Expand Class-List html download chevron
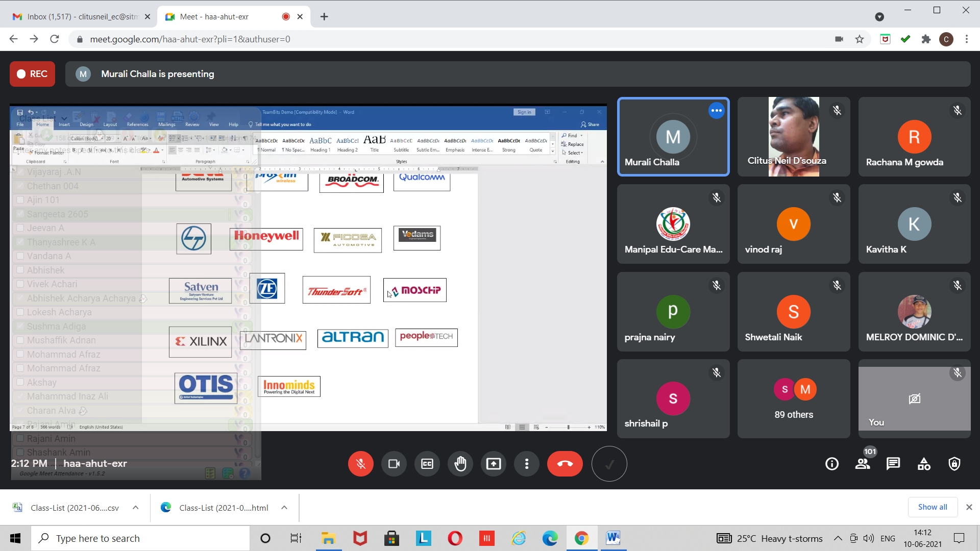 (284, 508)
